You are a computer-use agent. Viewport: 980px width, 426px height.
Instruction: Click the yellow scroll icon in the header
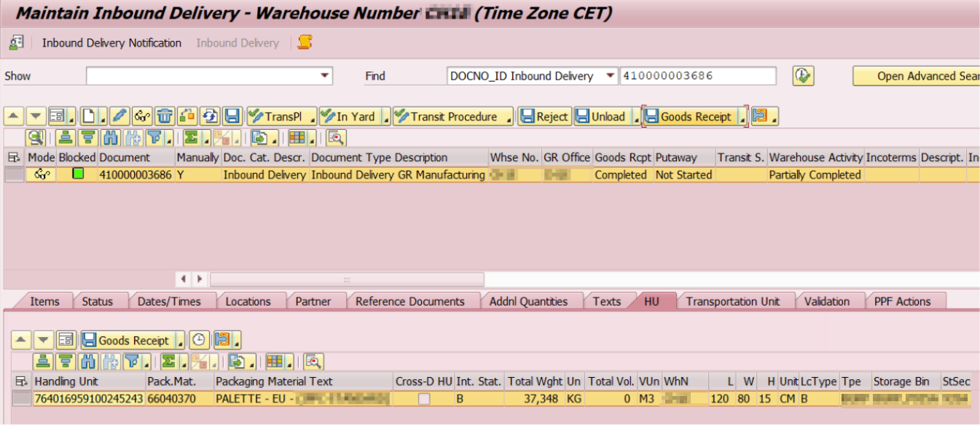(305, 43)
